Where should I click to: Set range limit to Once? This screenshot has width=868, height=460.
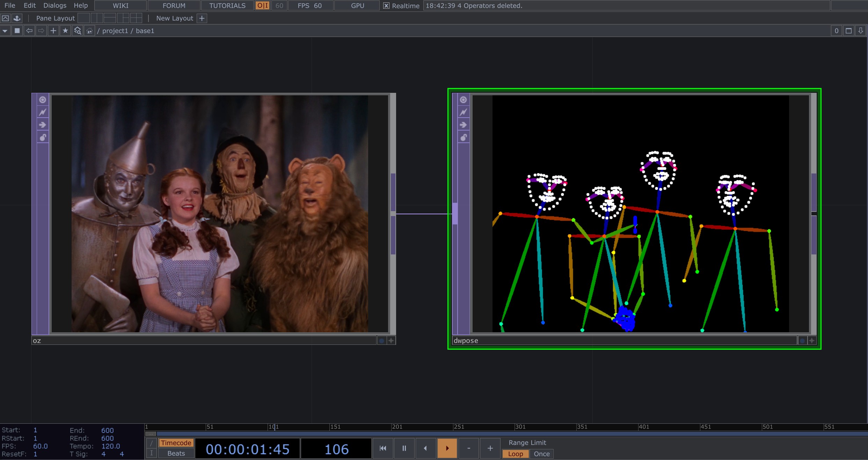542,454
